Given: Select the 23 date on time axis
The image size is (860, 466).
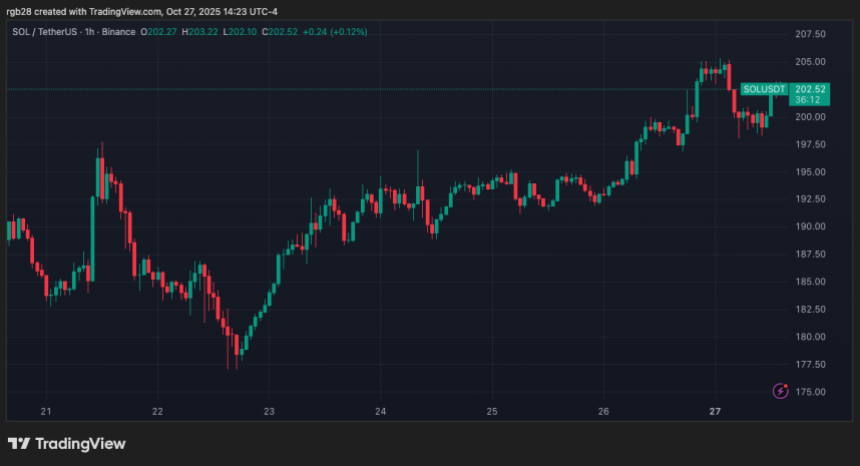Looking at the screenshot, I should [x=269, y=411].
